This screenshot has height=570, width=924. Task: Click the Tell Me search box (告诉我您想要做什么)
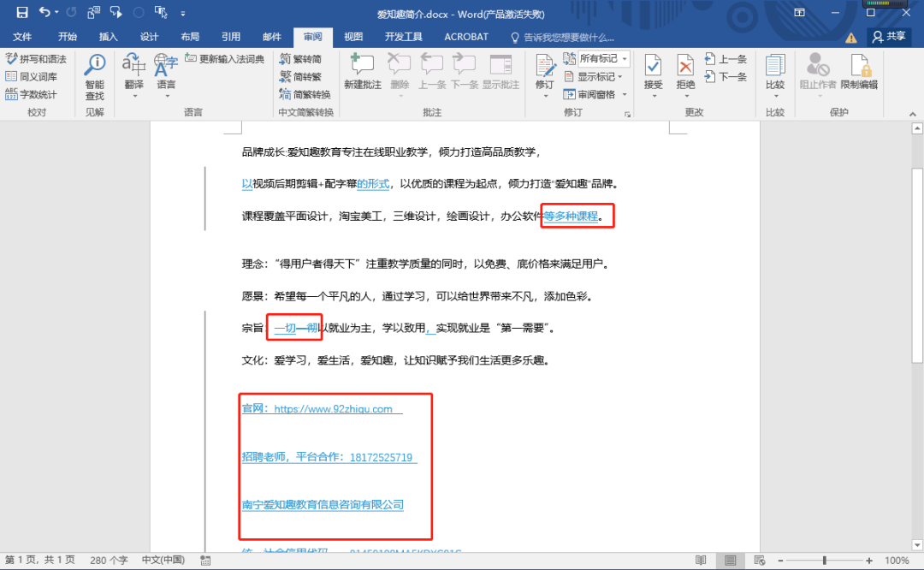(563, 37)
